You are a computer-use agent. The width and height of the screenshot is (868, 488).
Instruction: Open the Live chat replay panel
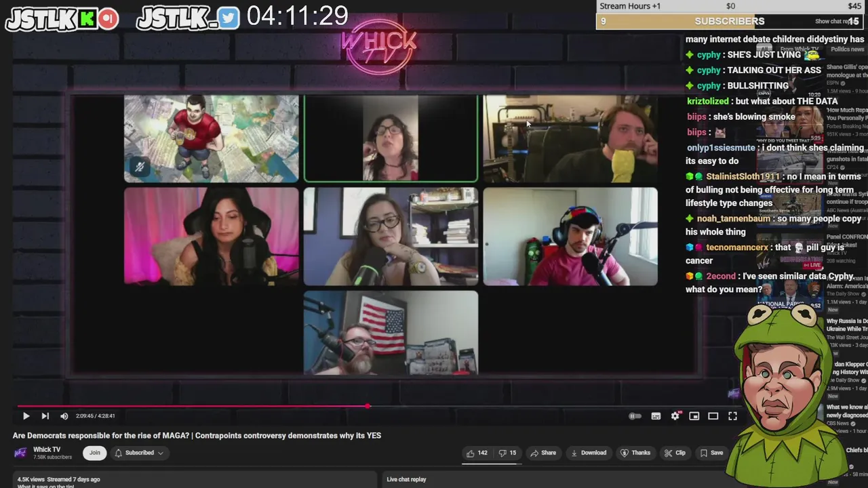tap(407, 479)
